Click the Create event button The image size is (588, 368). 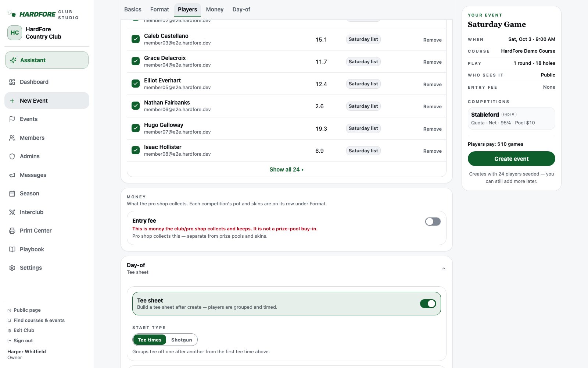pos(511,159)
